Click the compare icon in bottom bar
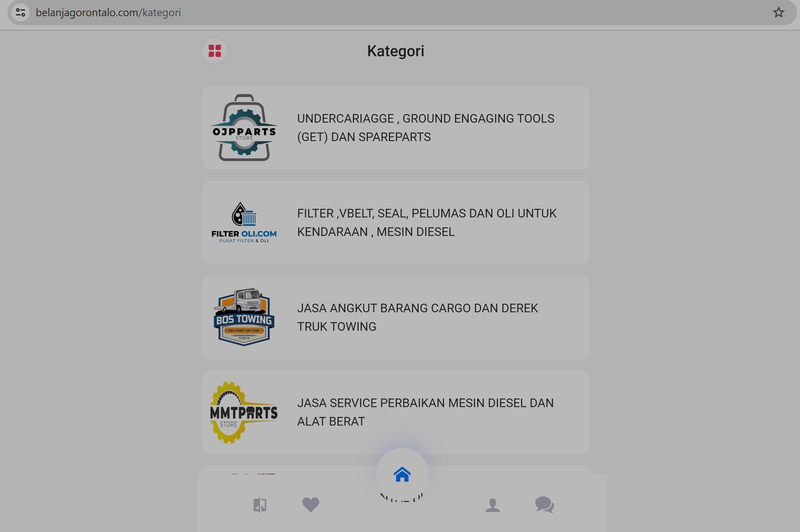Image resolution: width=800 pixels, height=532 pixels. coord(260,505)
